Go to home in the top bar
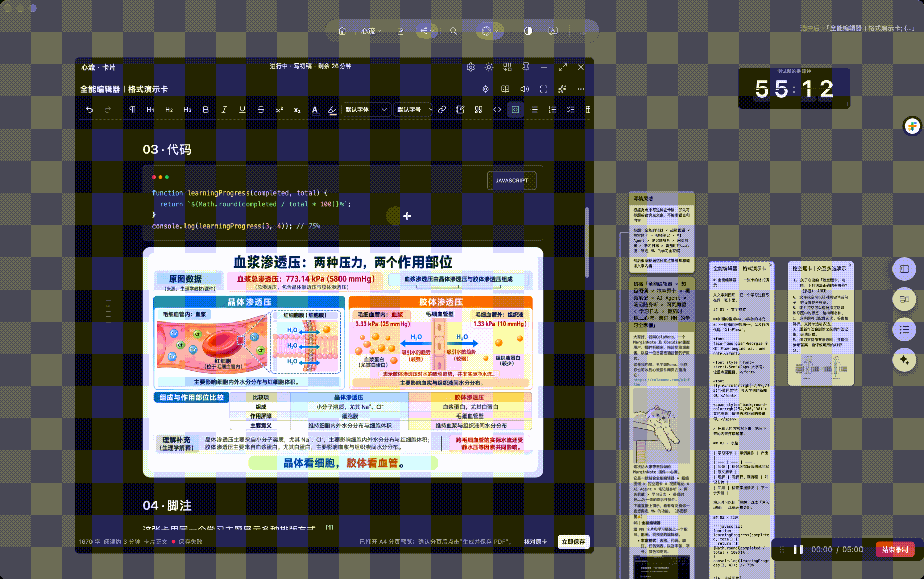This screenshot has height=579, width=924. pos(342,31)
